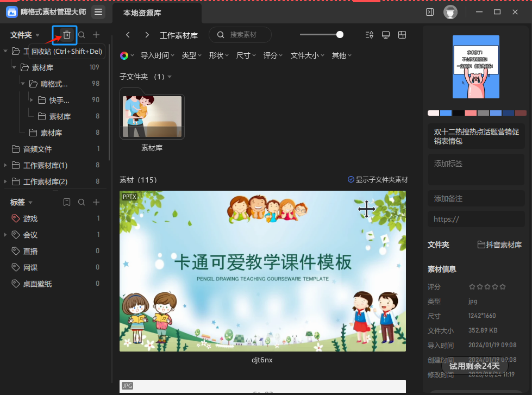
Task: Open the recycle bin icon in folder panel
Action: point(66,35)
